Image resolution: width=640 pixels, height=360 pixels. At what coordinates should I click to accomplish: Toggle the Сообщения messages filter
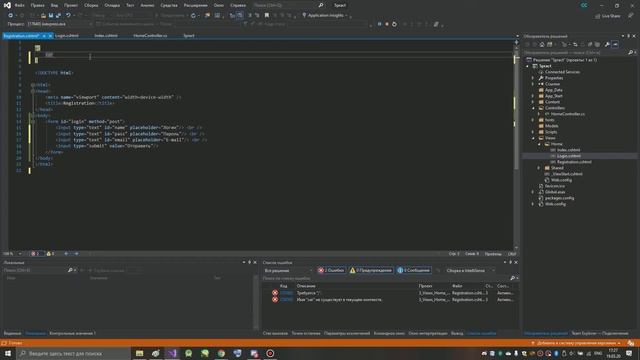[x=413, y=270]
